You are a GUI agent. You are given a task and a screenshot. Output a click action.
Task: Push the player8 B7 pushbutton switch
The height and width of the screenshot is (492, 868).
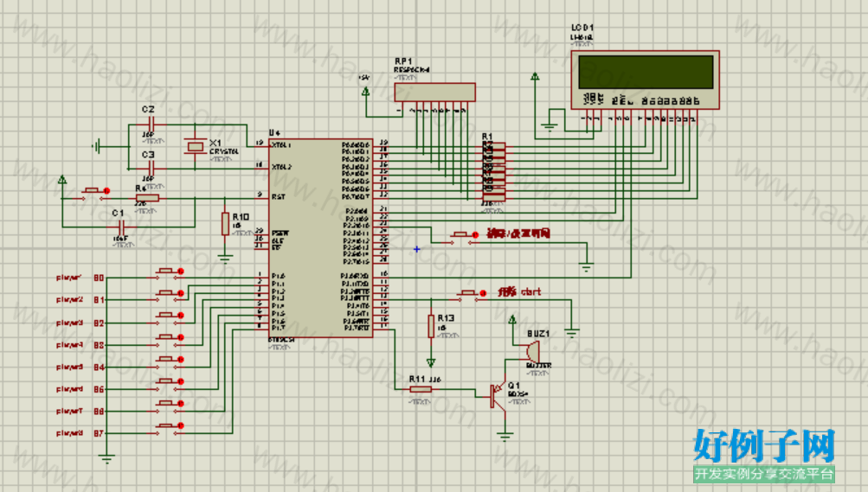coord(168,428)
